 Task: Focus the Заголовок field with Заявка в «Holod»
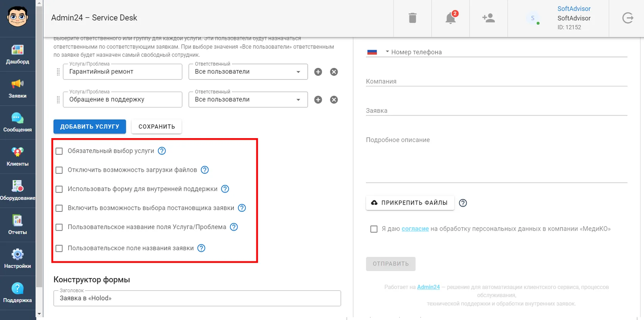click(197, 298)
